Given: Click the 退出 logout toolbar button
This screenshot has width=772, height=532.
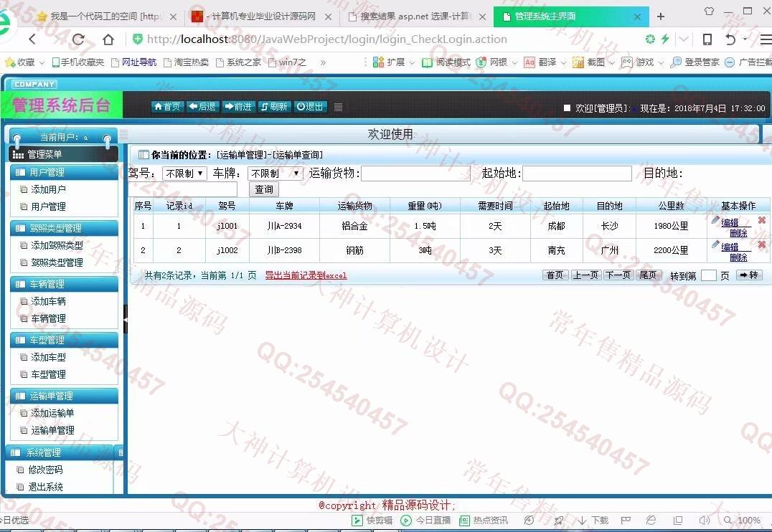Looking at the screenshot, I should click(310, 106).
